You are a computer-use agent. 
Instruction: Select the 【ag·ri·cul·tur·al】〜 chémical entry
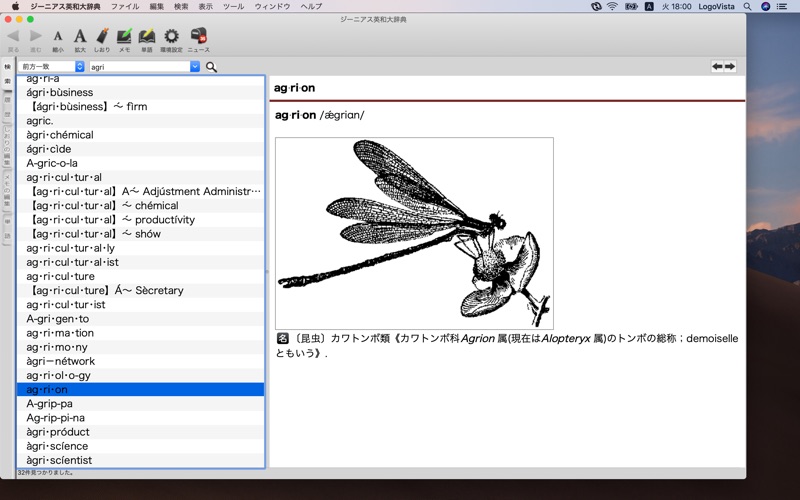140,206
